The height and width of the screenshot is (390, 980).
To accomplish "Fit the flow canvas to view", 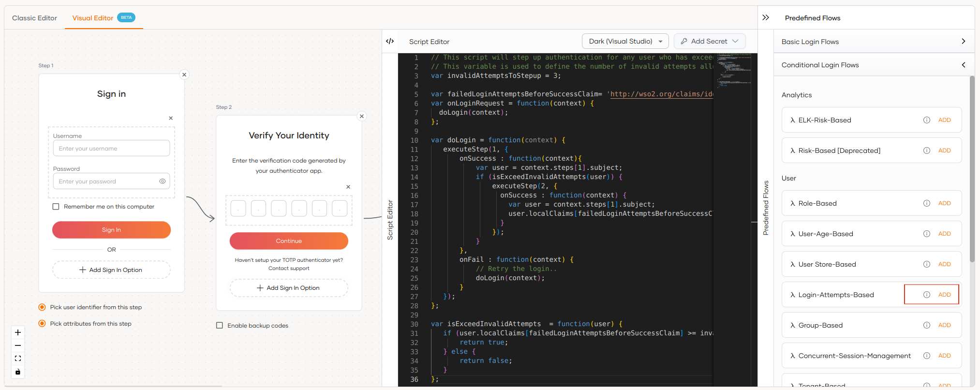I will click(18, 359).
